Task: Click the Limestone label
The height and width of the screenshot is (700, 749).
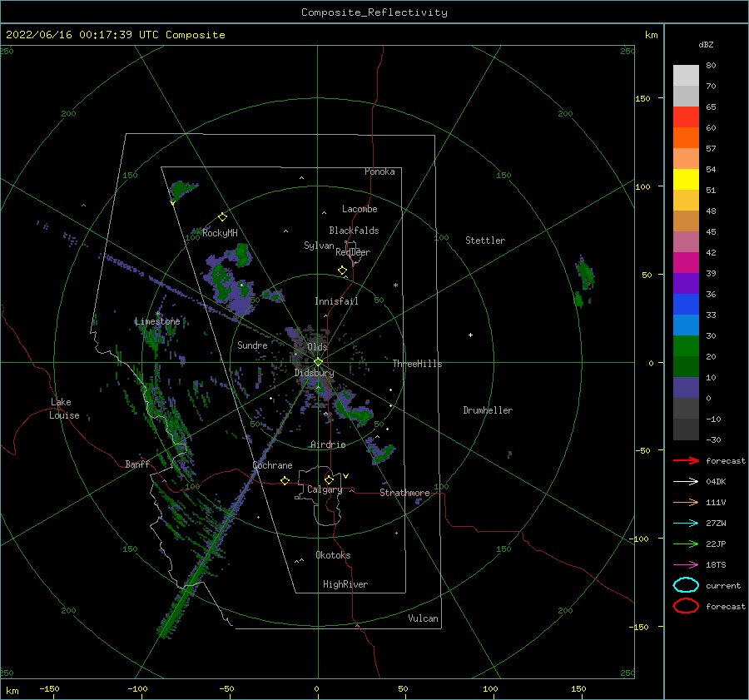Action: coord(157,321)
